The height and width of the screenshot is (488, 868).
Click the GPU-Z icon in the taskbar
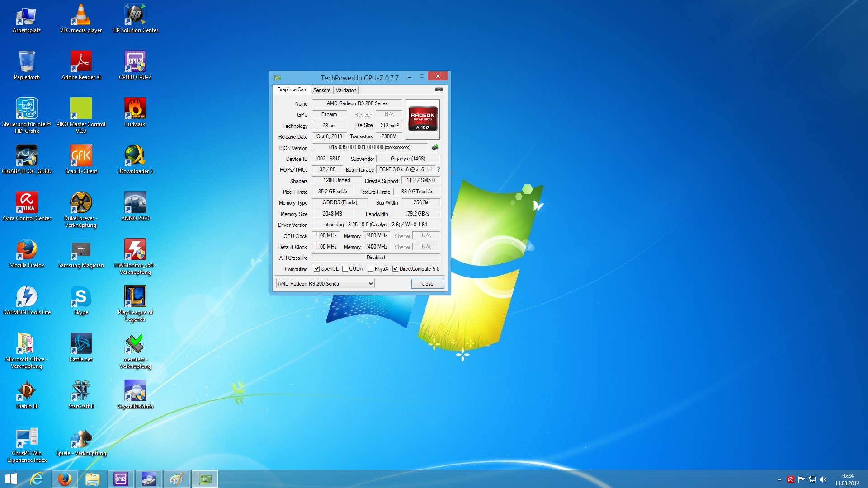(205, 479)
